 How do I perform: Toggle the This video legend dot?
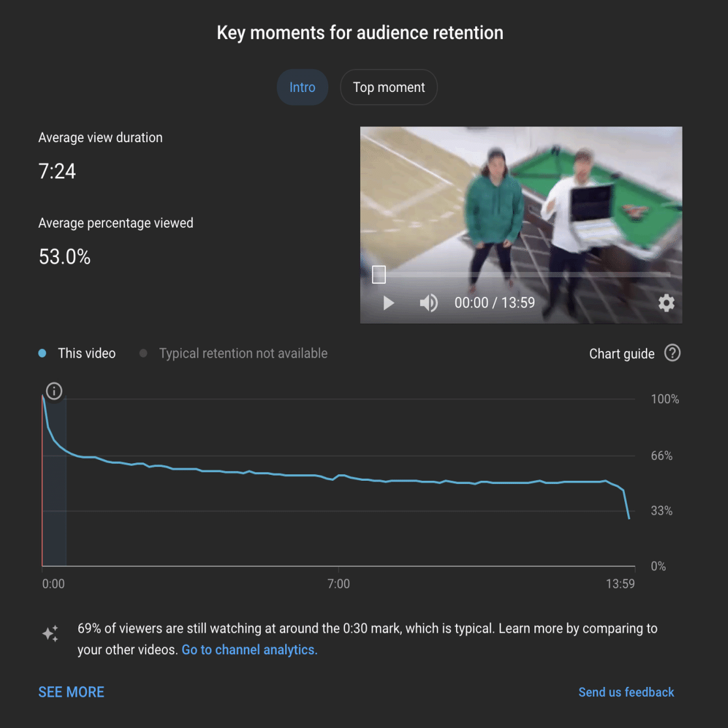(x=42, y=354)
